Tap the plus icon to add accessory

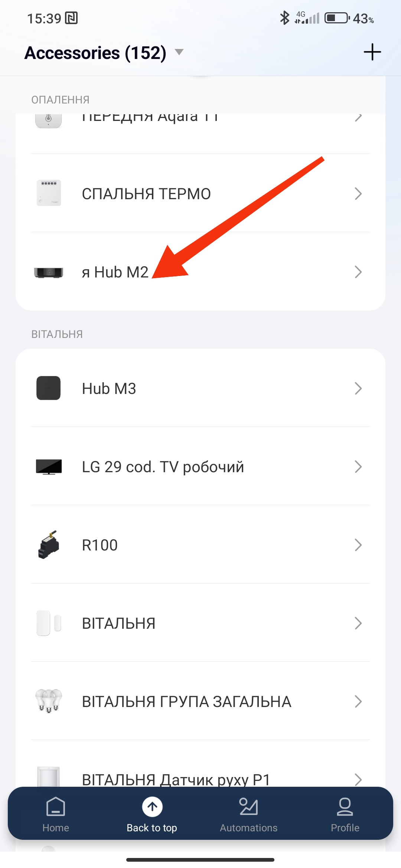tap(372, 52)
